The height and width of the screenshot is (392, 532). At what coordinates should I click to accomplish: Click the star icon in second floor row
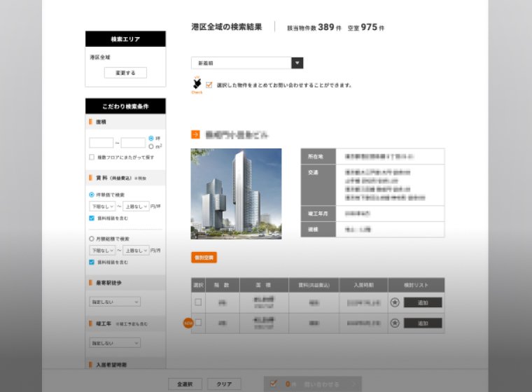pyautogui.click(x=395, y=323)
